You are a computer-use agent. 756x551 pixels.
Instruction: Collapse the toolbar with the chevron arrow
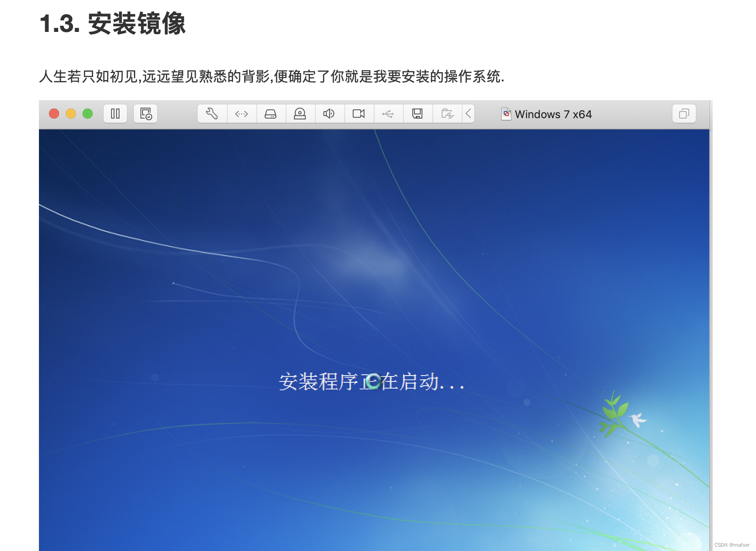point(468,114)
